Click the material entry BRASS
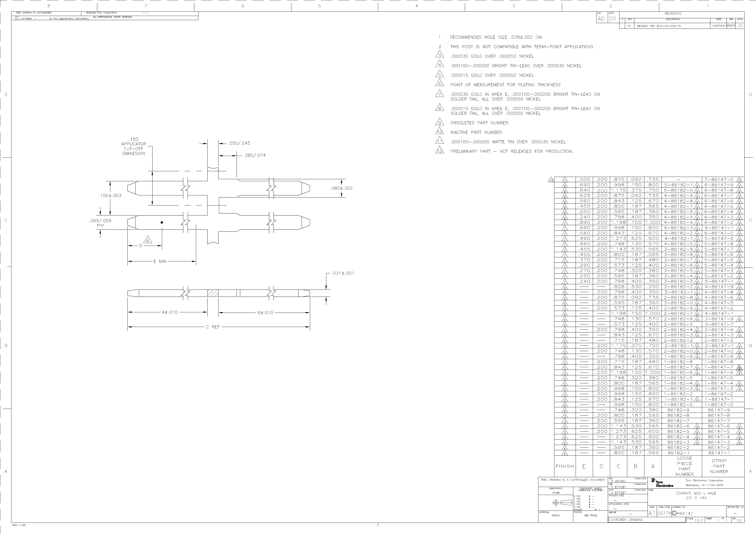756x534 pixels. [x=556, y=516]
